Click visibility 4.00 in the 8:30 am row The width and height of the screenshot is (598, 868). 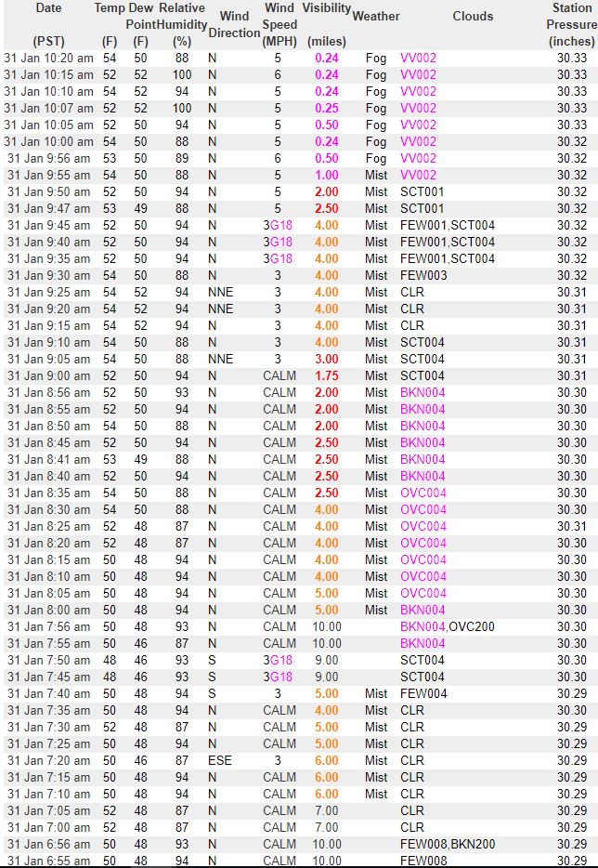[327, 510]
